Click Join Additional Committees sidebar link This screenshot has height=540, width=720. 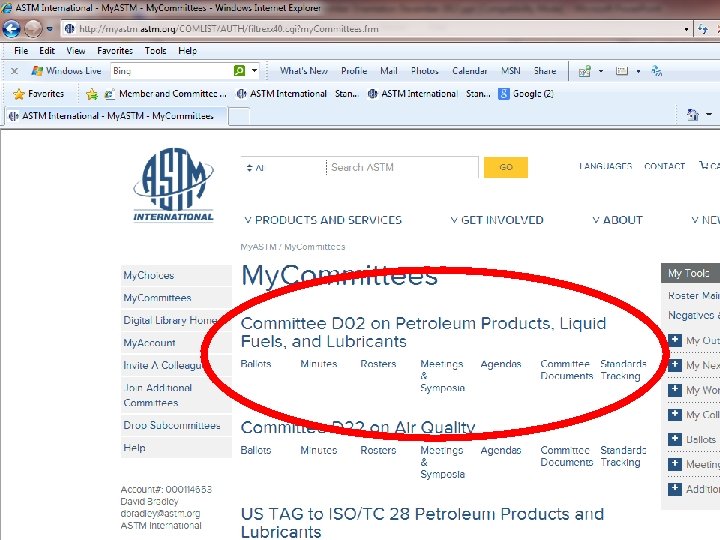(x=176, y=395)
